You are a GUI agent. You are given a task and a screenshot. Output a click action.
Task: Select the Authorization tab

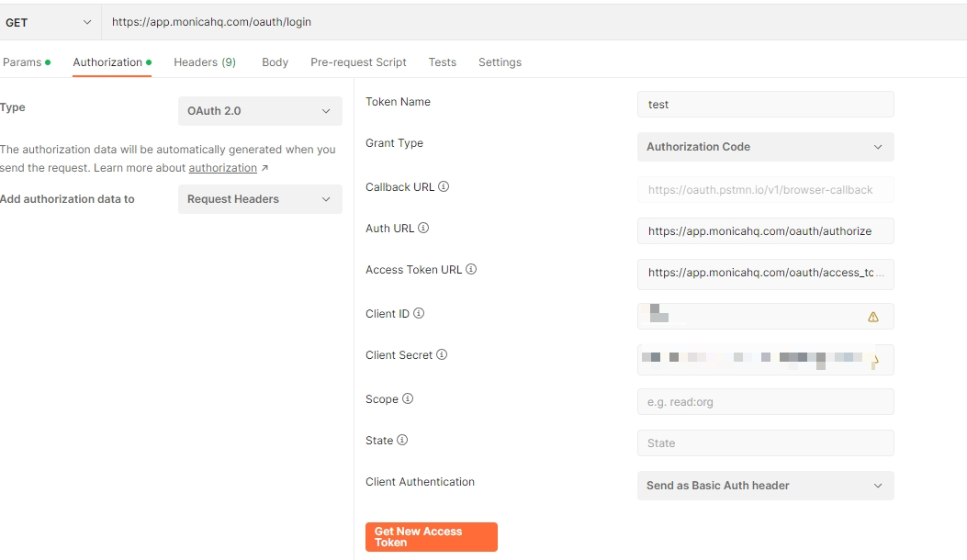coord(112,62)
